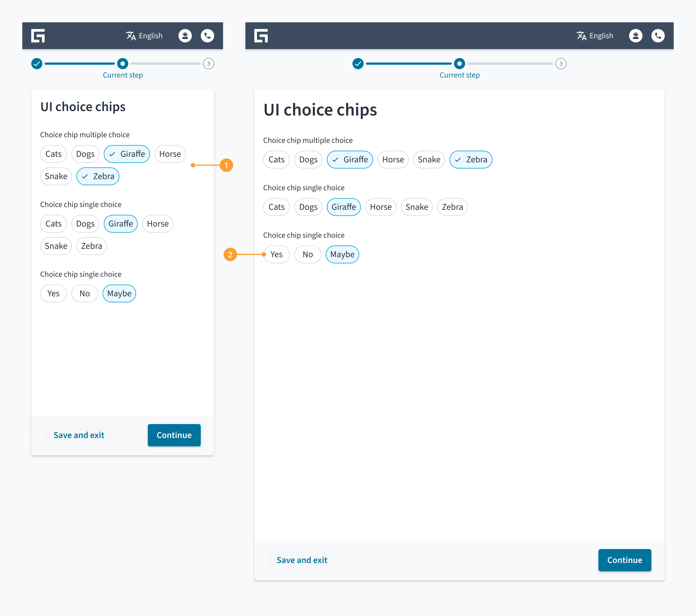
Task: Select the Yes chip in the desktop view
Action: point(276,254)
